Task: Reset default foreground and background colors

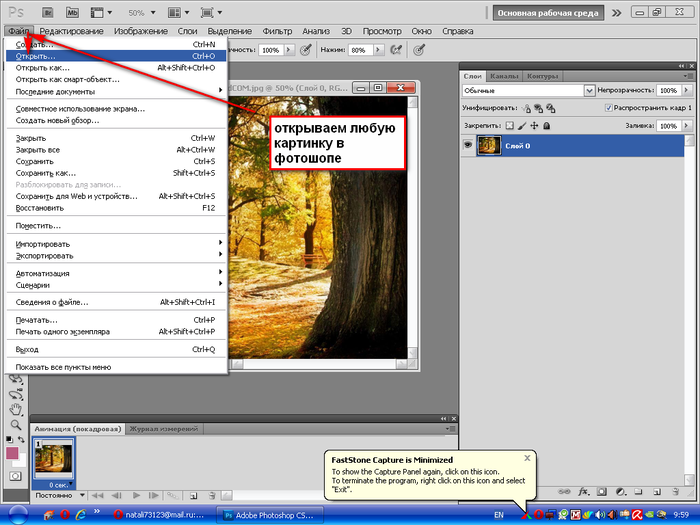Action: (9, 440)
